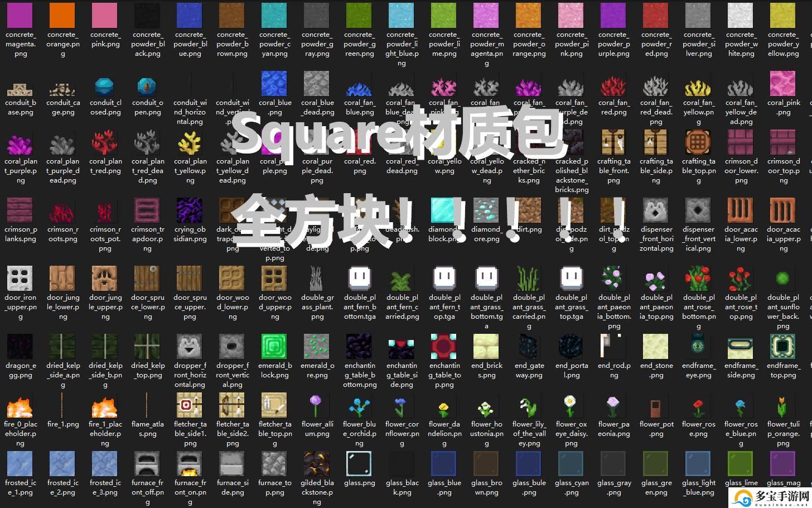The width and height of the screenshot is (812, 508).
Task: Select frosted_ice_1.png icon
Action: point(20,463)
